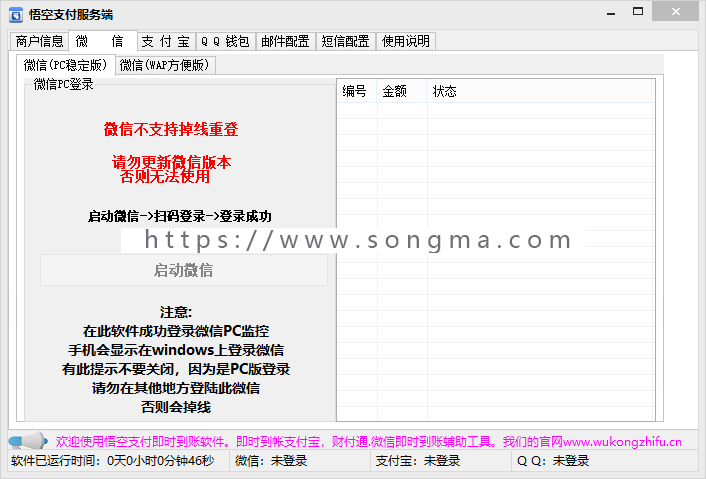
Task: Switch to 微信(WAP方便版) sub-tab
Action: [165, 66]
